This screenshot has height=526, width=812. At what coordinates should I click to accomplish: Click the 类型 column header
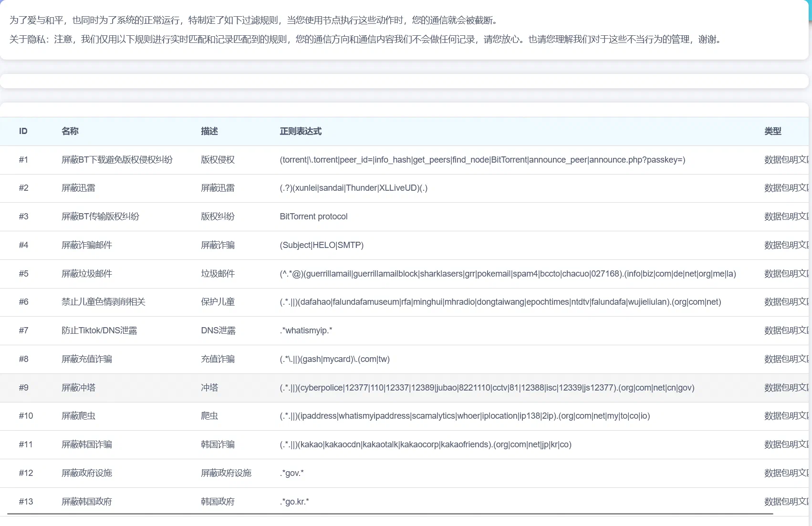(773, 131)
